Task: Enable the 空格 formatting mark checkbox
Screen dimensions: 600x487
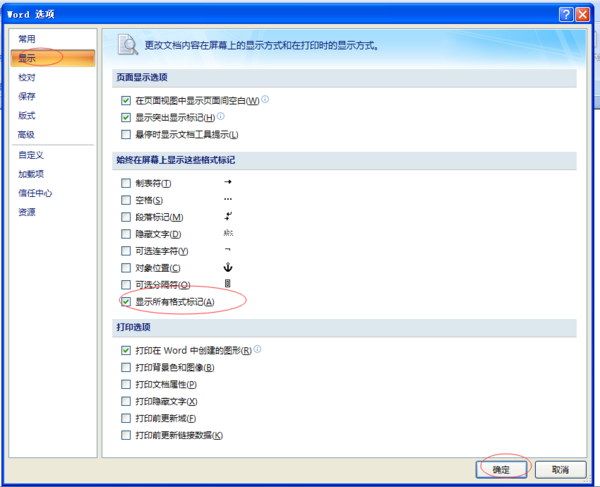Action: tap(126, 200)
